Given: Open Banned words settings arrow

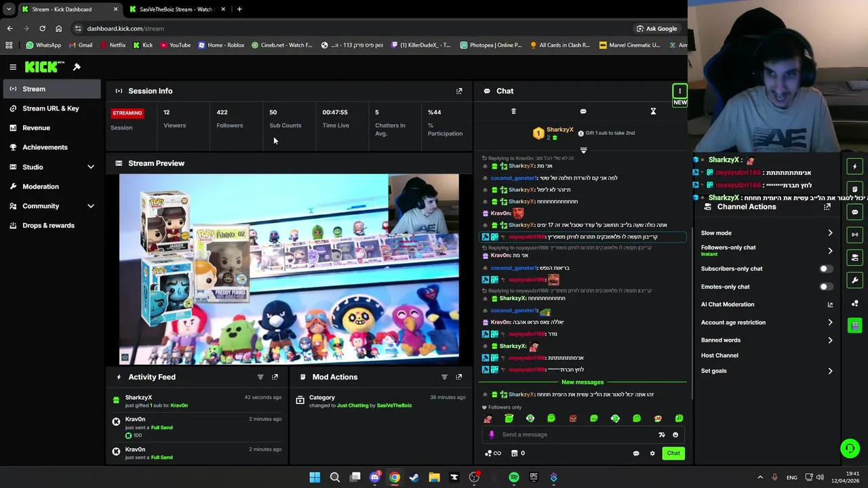Looking at the screenshot, I should point(830,340).
